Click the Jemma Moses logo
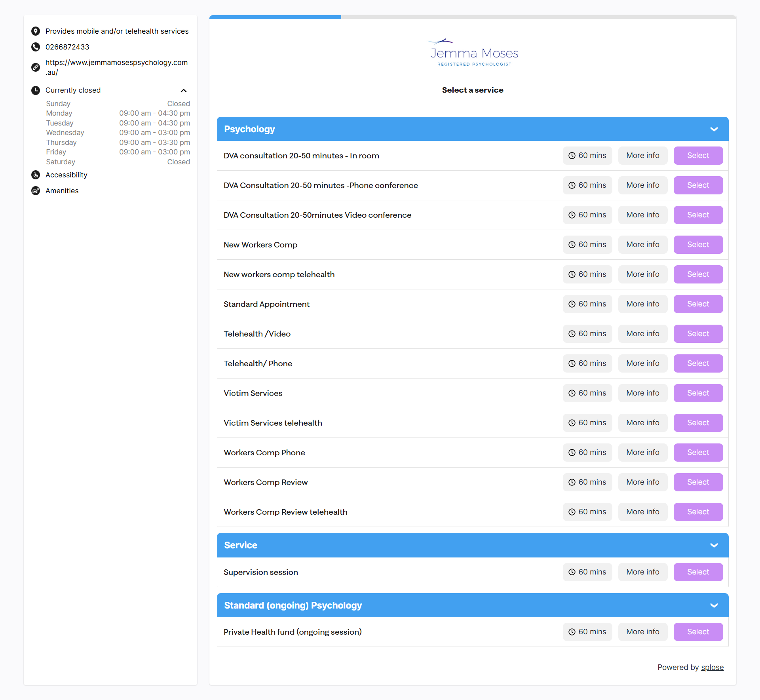Viewport: 760px width, 700px height. point(474,53)
